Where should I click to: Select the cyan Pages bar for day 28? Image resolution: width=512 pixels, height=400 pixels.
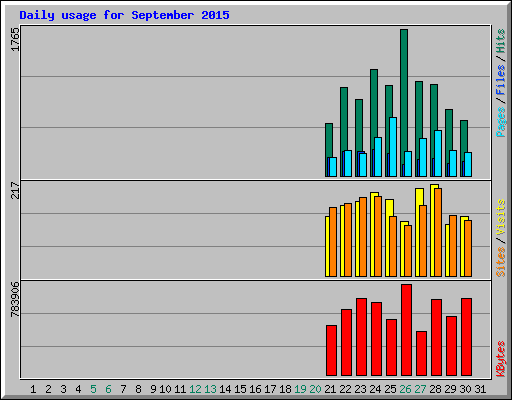point(438,153)
